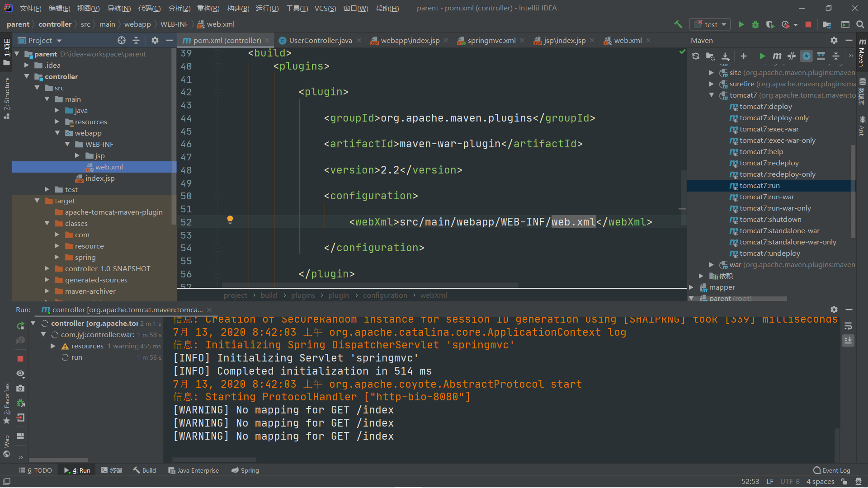
Task: Expand the war plugin node in Maven
Action: [x=712, y=264]
